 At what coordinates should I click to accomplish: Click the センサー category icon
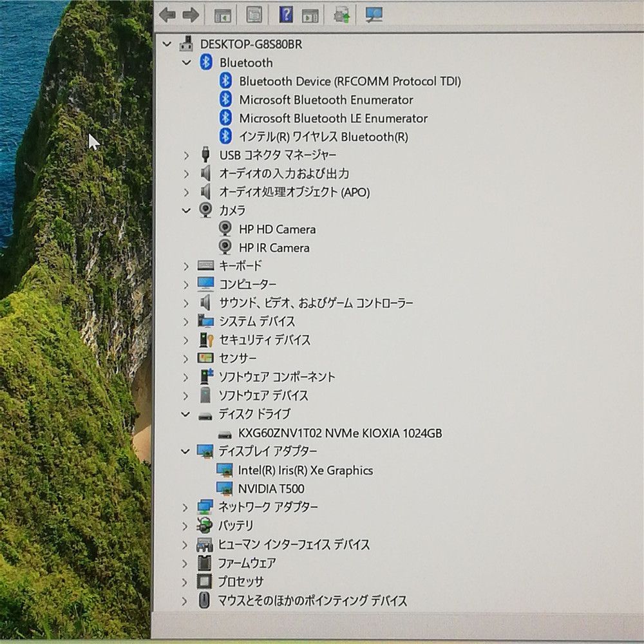205,357
